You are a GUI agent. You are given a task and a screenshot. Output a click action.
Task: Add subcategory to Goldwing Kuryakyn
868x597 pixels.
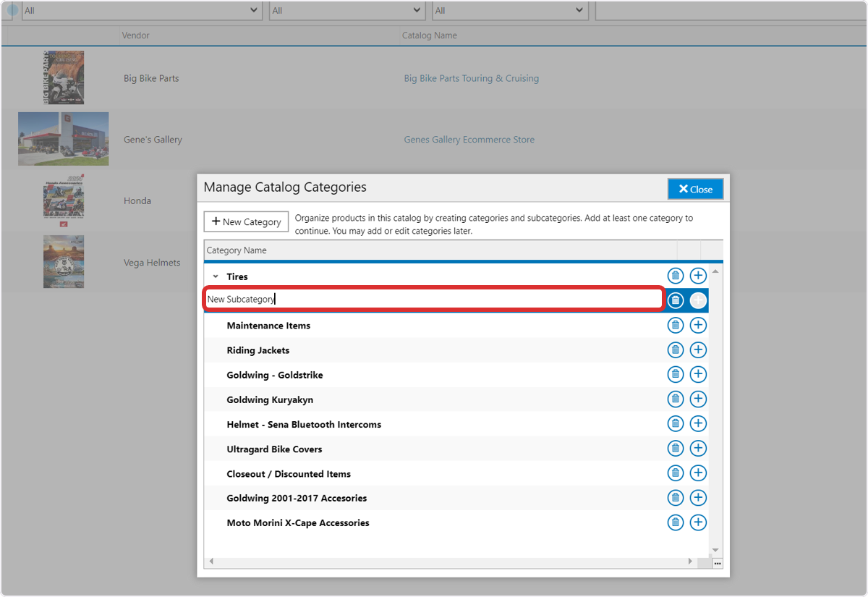click(x=698, y=399)
